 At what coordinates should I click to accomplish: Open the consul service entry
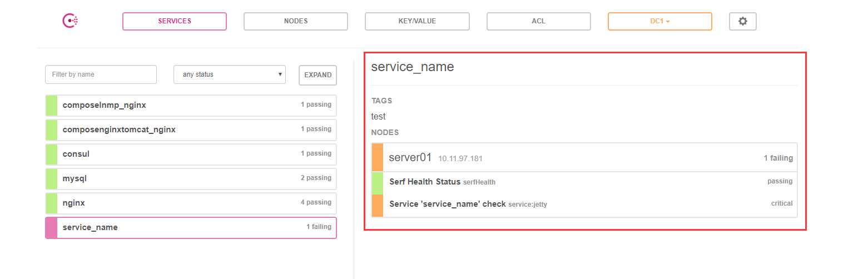point(191,154)
